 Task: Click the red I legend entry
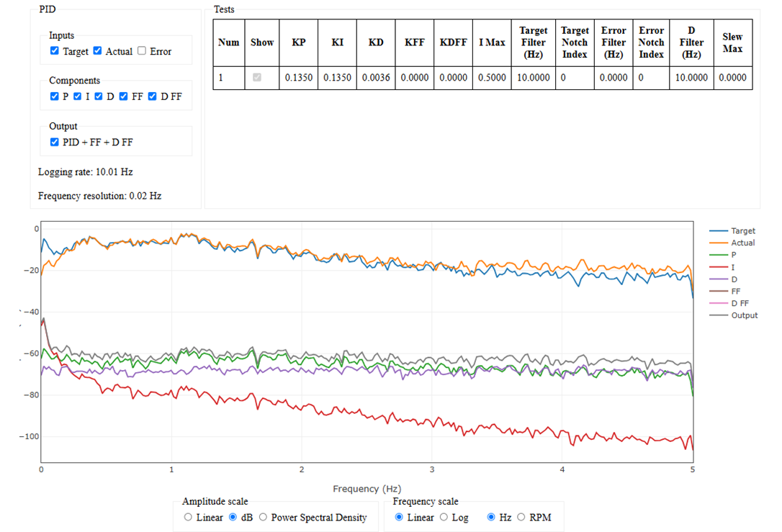pos(722,267)
